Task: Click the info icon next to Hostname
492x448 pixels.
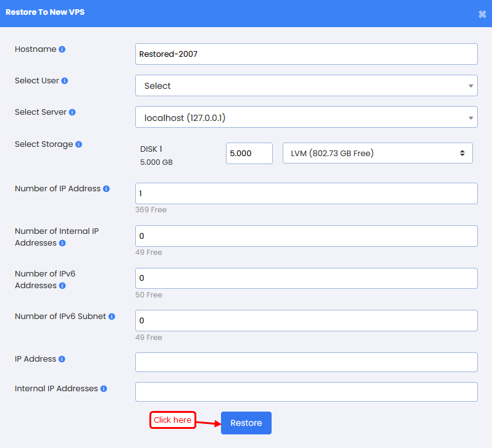Action: (62, 49)
